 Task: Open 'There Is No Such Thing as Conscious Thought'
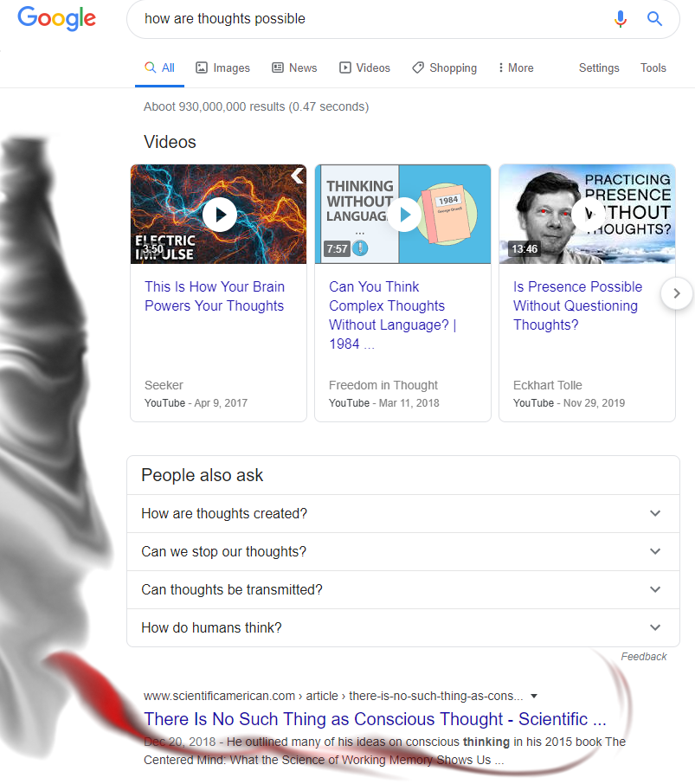coord(375,719)
